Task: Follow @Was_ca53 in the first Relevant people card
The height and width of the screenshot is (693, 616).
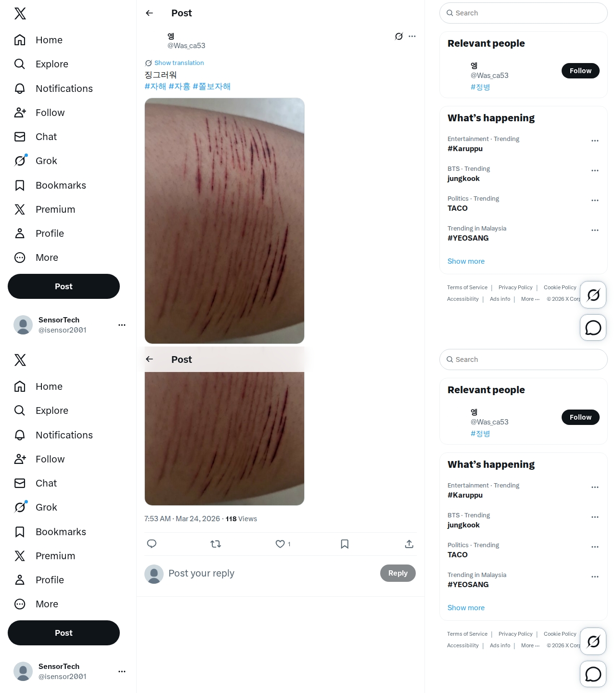Action: [x=580, y=71]
